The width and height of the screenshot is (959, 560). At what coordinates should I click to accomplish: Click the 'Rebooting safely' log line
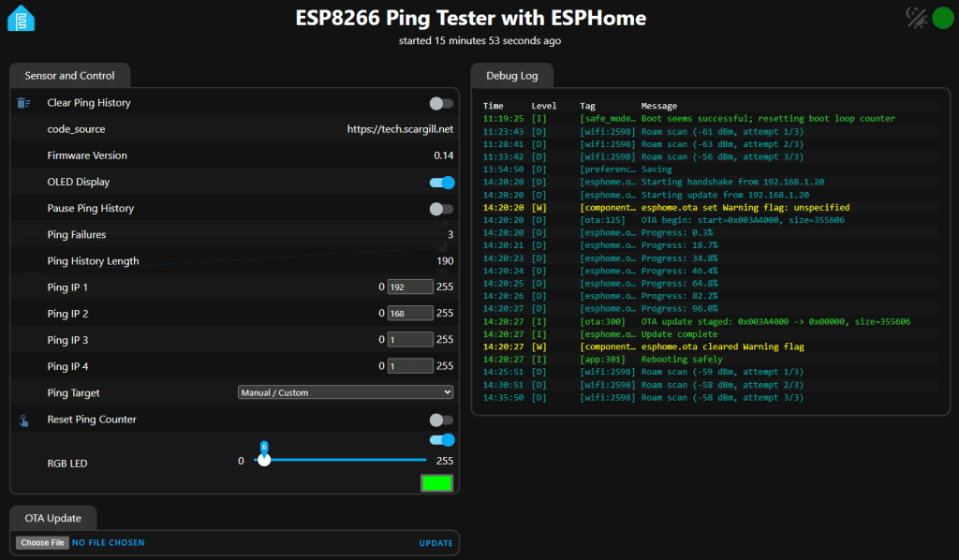(710, 360)
